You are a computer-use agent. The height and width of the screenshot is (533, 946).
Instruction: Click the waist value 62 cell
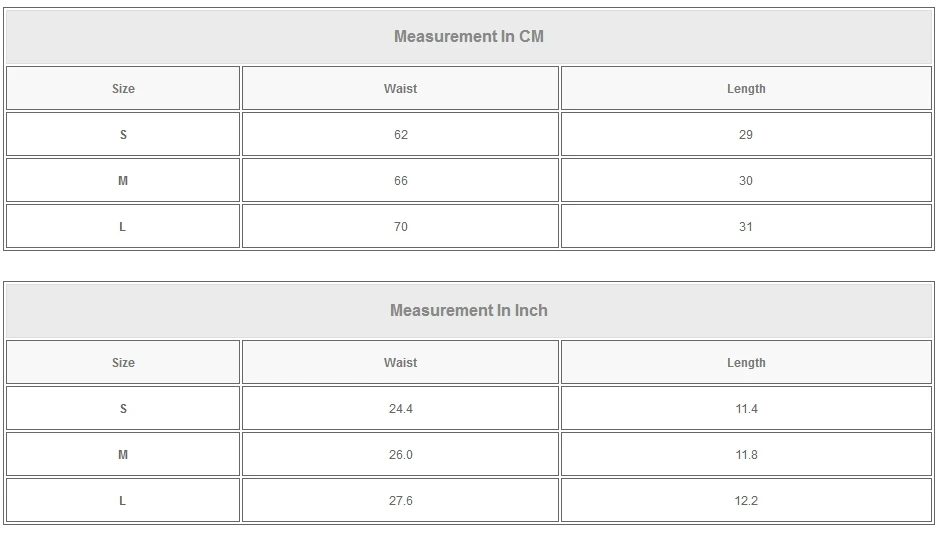[400, 135]
